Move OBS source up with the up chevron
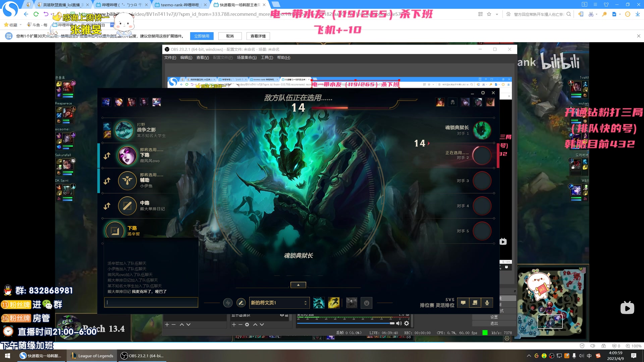The height and width of the screenshot is (362, 644). (x=255, y=324)
